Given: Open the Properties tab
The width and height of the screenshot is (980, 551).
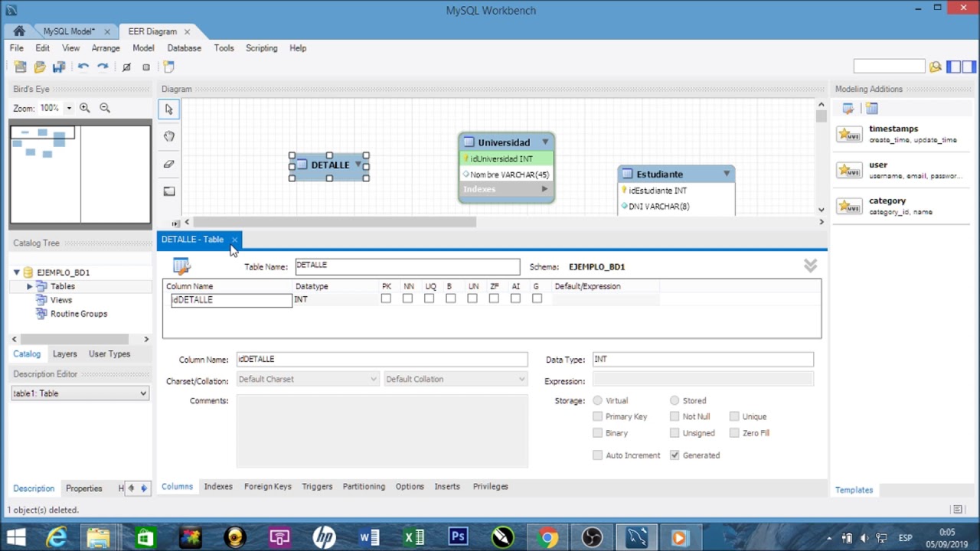Looking at the screenshot, I should tap(84, 488).
